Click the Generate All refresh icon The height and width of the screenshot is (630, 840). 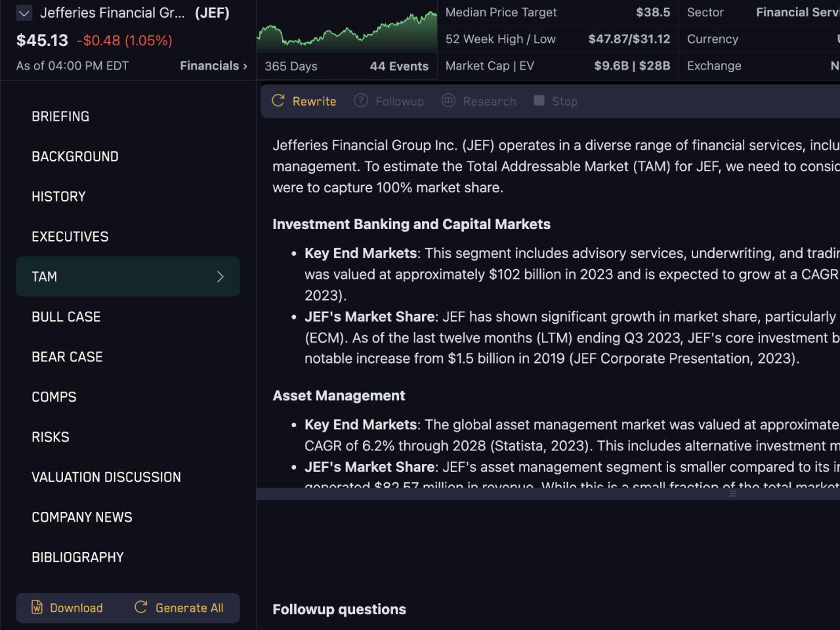(140, 607)
